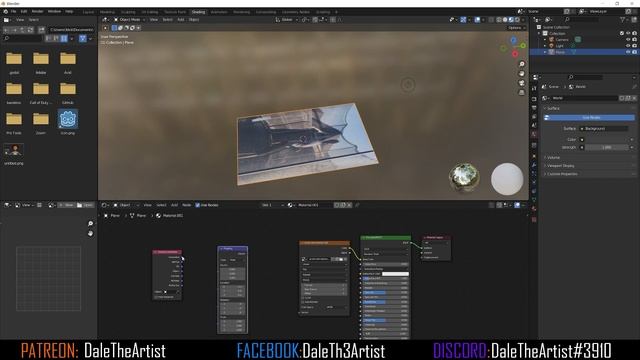The height and width of the screenshot is (360, 640).
Task: Open the World properties tab icon
Action: coord(534,134)
